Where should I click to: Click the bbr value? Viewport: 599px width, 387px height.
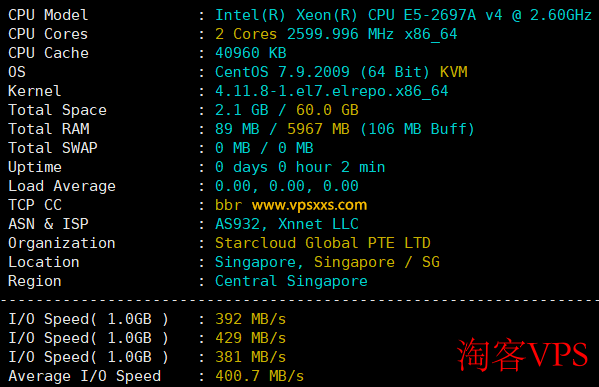[228, 205]
